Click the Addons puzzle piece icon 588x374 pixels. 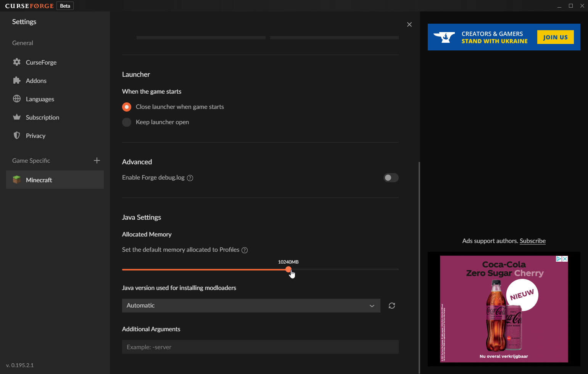tap(17, 80)
